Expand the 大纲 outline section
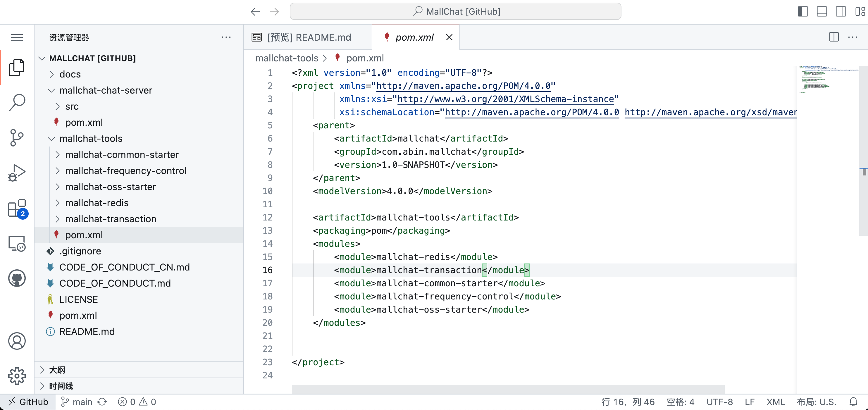This screenshot has height=410, width=868. (57, 370)
